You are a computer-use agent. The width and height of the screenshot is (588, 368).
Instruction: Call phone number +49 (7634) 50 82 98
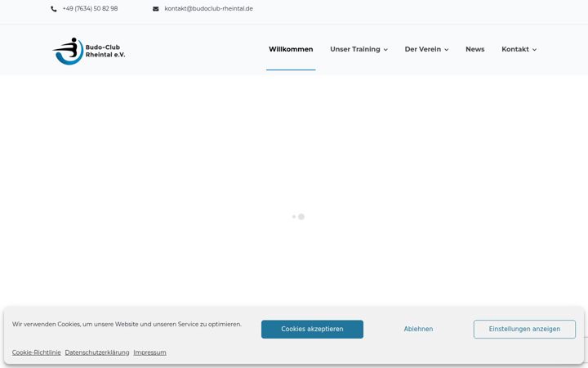click(90, 9)
